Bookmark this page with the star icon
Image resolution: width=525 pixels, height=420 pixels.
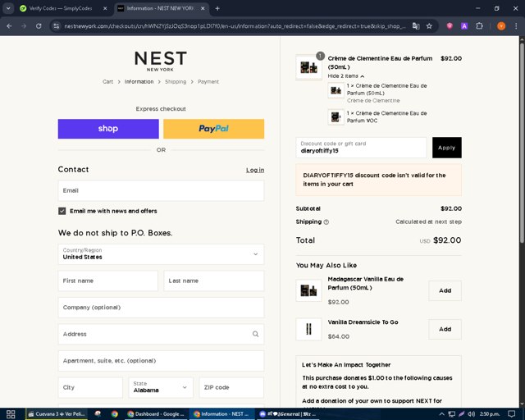coord(429,25)
